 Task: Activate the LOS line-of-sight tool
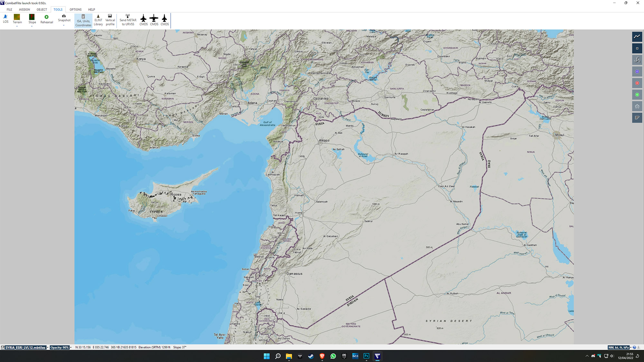pos(5,19)
